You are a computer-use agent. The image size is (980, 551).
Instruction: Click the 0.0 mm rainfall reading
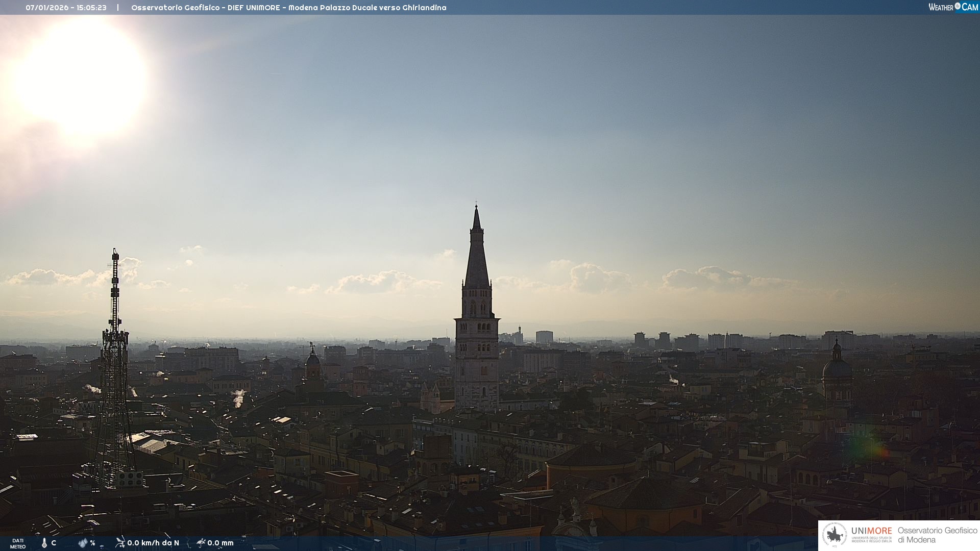[220, 543]
